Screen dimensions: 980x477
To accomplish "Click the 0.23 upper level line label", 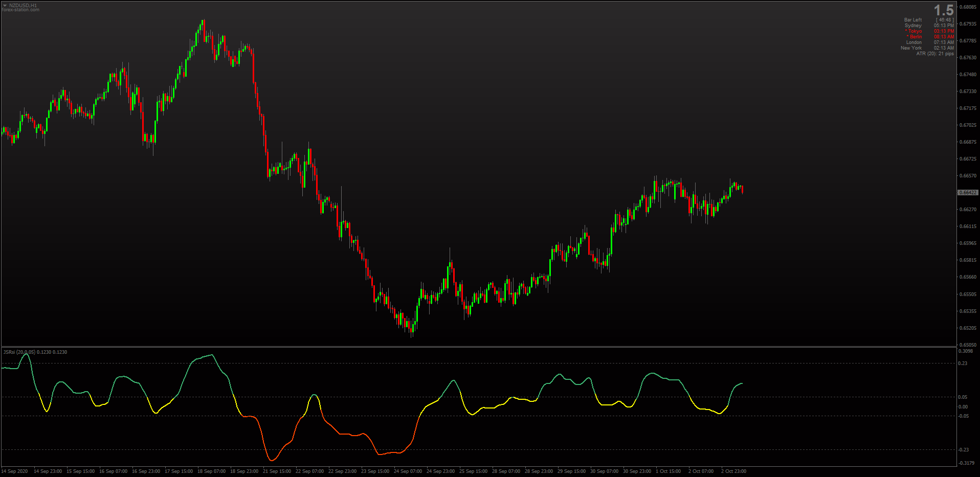I will pyautogui.click(x=963, y=364).
